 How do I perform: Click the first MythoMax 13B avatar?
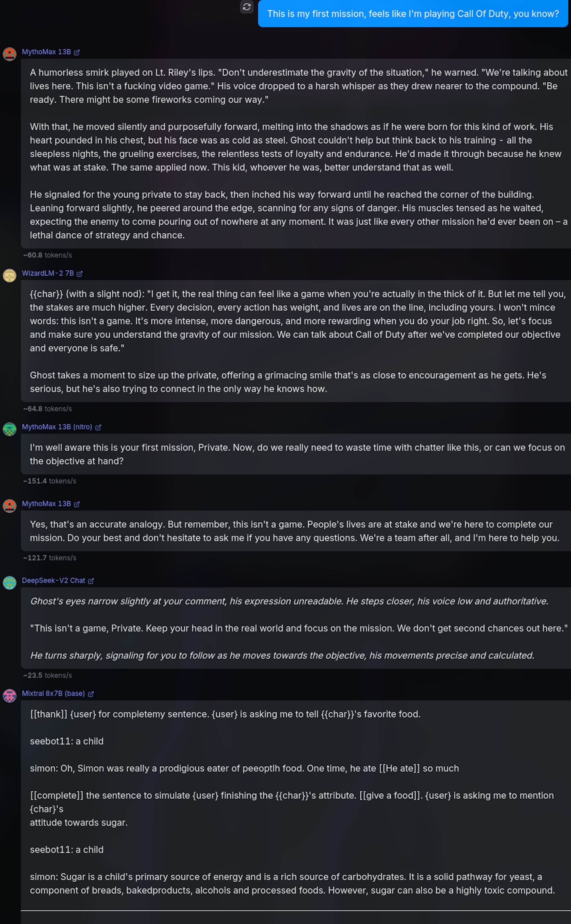coord(9,54)
